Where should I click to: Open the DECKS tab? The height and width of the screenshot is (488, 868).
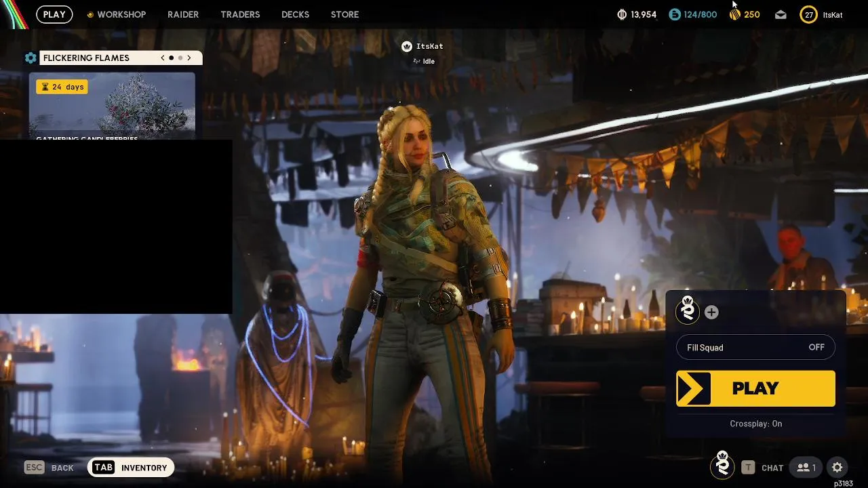point(295,14)
